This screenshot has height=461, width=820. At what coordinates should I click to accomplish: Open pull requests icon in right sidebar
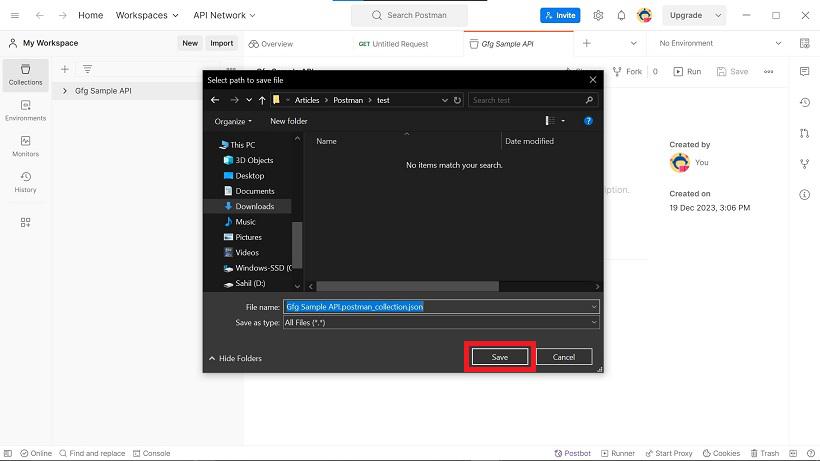(804, 133)
